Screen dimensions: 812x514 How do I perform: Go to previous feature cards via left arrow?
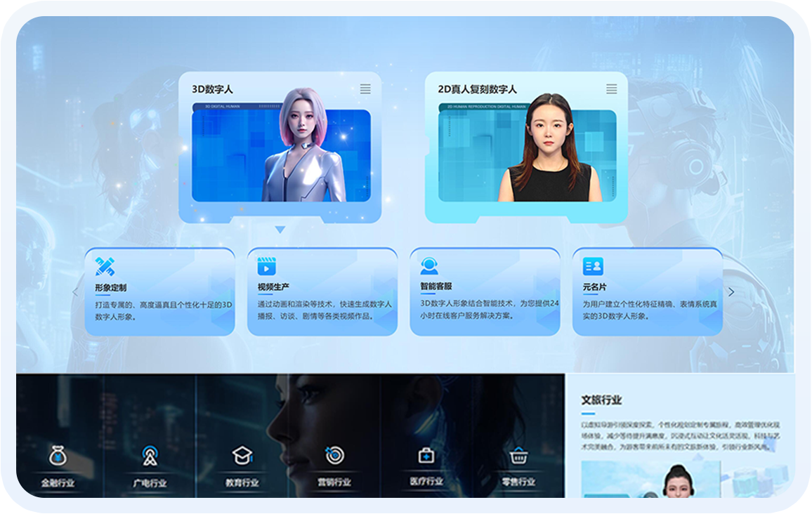(76, 292)
